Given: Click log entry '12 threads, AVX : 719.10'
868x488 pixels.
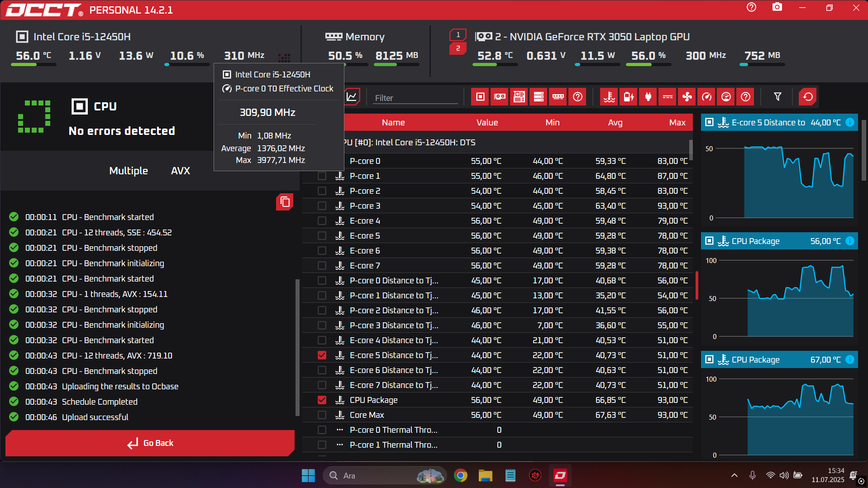Looking at the screenshot, I should point(117,356).
